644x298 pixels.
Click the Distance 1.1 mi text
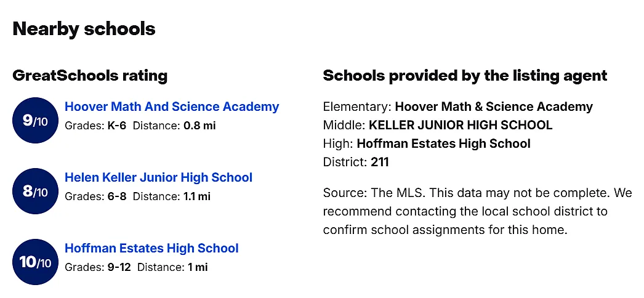click(172, 196)
